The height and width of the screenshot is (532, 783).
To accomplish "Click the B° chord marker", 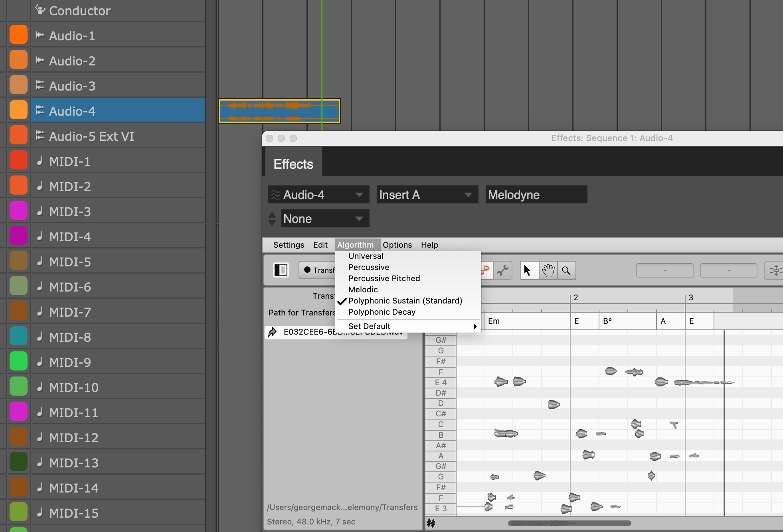I will pos(607,321).
